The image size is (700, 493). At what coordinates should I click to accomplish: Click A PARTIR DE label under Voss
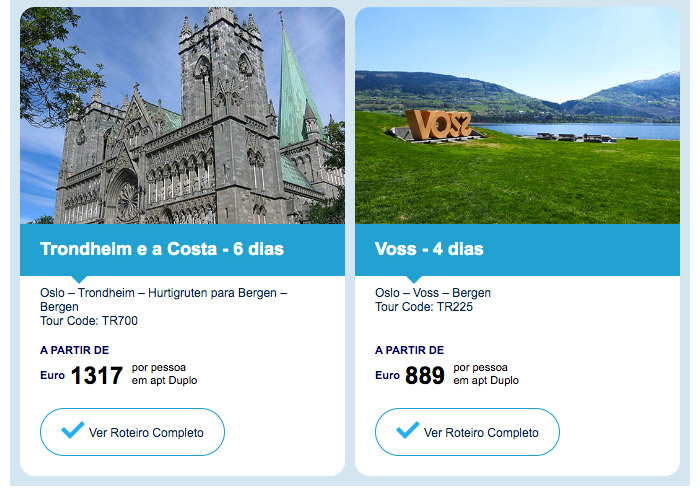coord(409,350)
